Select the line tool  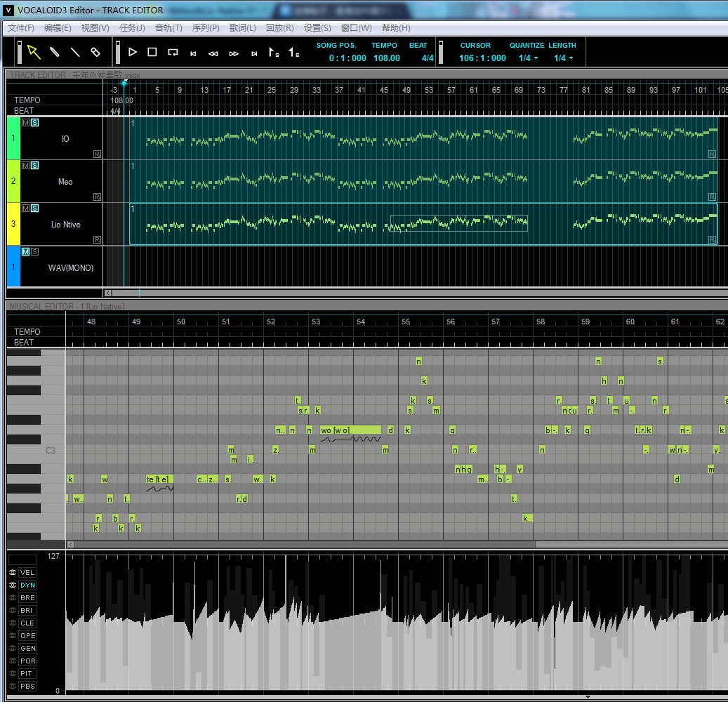(74, 52)
